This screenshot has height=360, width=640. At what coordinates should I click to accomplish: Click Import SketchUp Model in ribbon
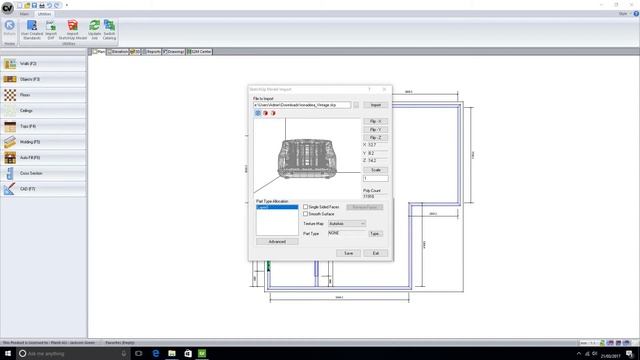coord(73,30)
